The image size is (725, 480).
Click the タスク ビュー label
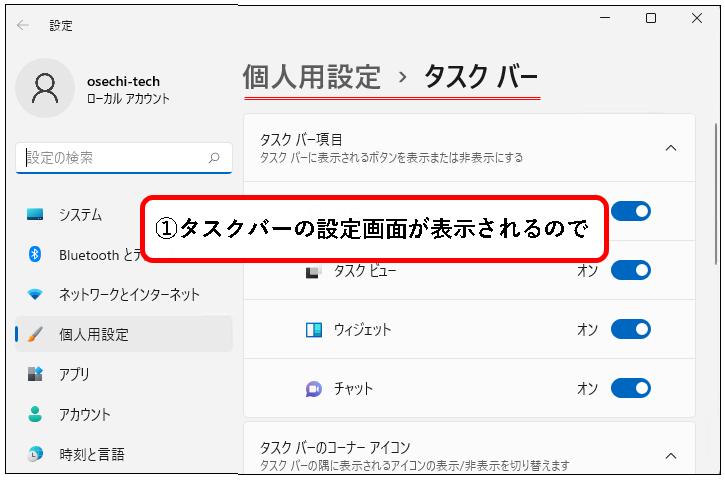coord(365,271)
